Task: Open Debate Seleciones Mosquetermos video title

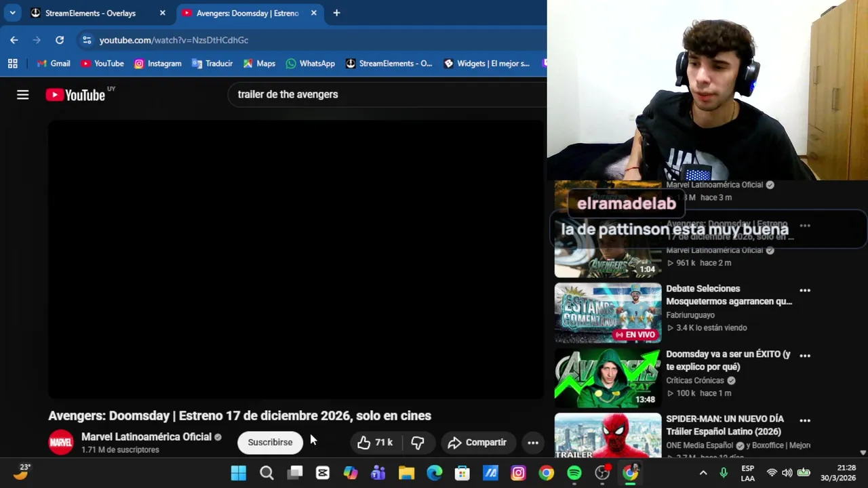Action: [x=729, y=295]
